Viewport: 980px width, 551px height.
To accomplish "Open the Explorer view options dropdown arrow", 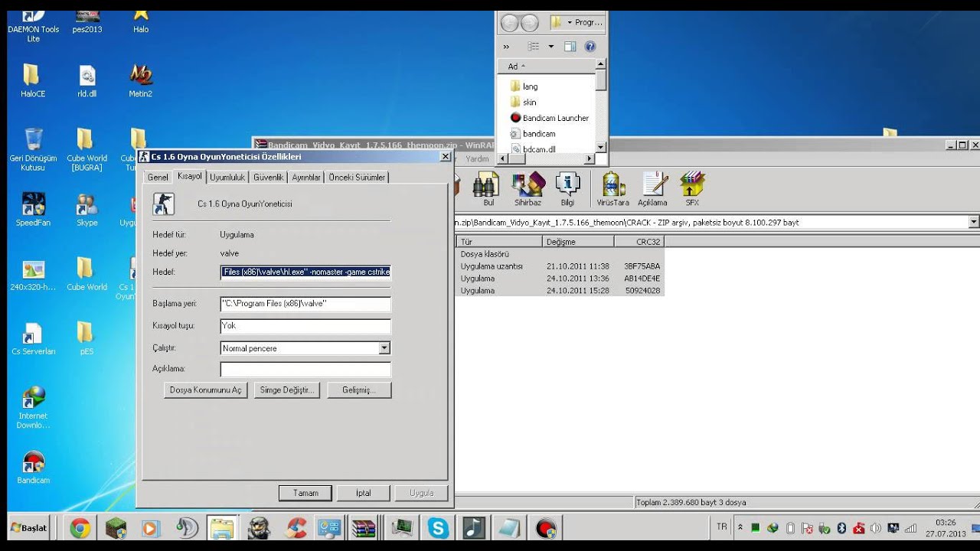I will [x=550, y=47].
